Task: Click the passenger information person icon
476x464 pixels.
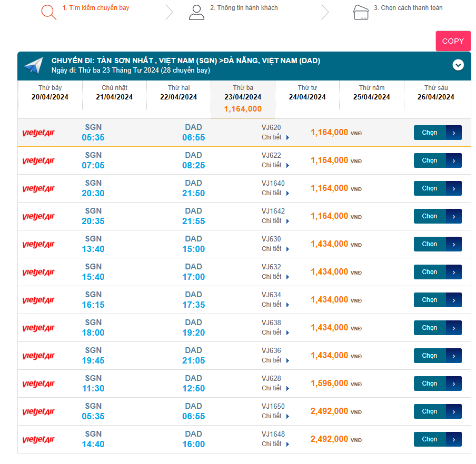Action: pyautogui.click(x=196, y=12)
